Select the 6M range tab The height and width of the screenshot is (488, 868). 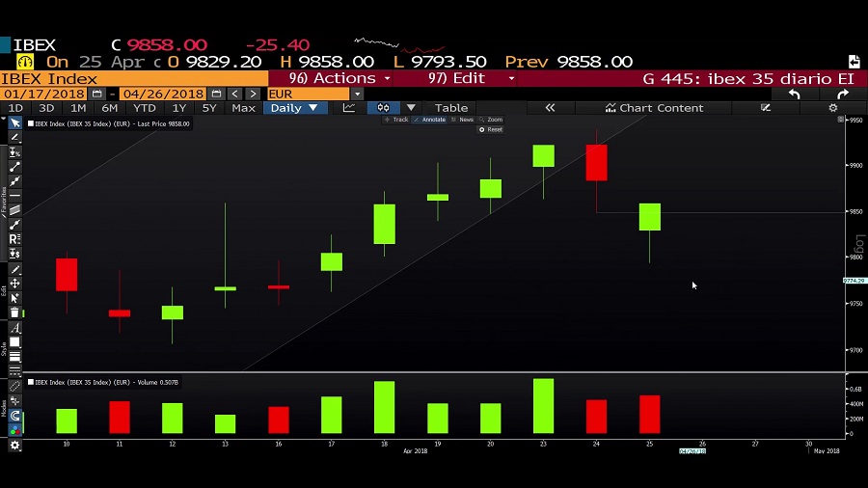click(x=110, y=108)
